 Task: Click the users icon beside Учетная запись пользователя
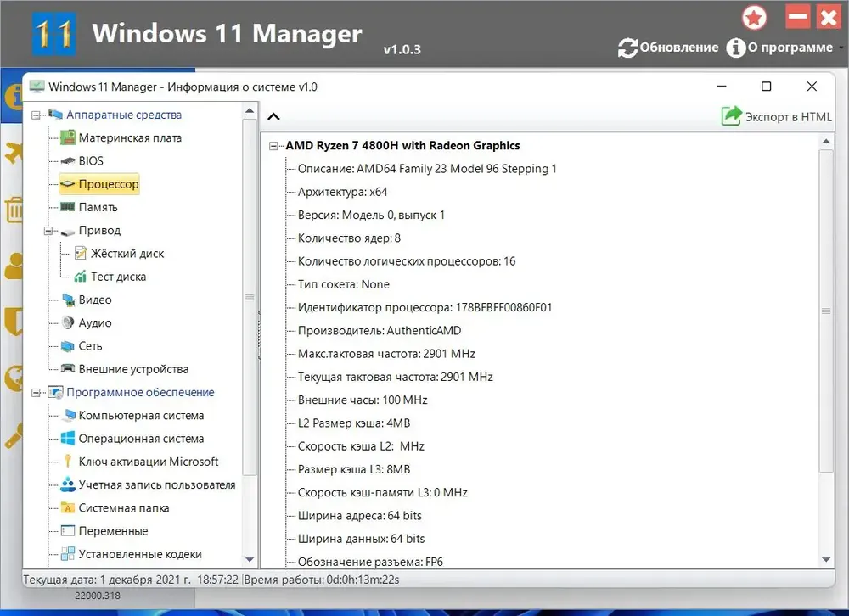[x=68, y=484]
